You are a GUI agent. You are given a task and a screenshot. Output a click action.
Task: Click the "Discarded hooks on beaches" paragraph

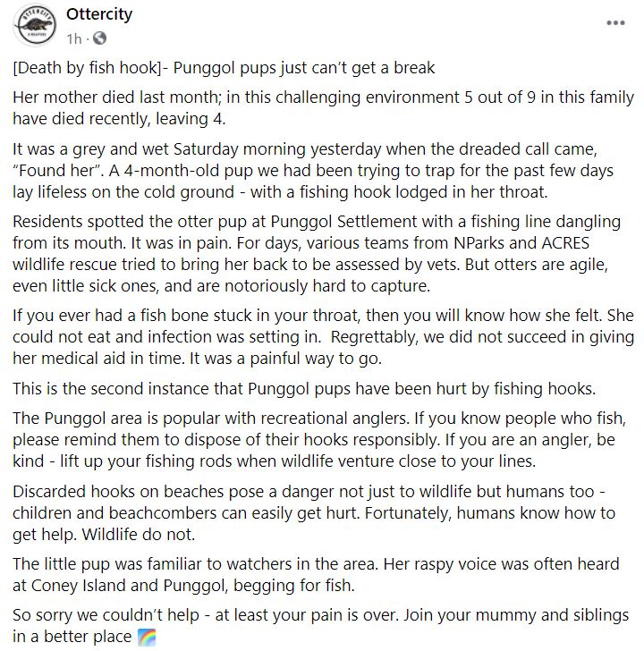coord(322,511)
